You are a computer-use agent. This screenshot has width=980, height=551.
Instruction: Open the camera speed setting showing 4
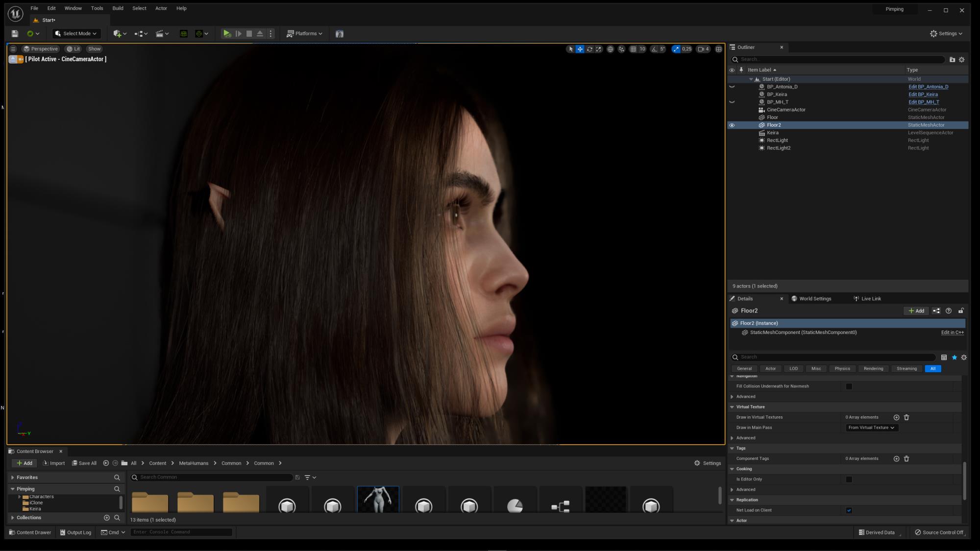(x=704, y=49)
